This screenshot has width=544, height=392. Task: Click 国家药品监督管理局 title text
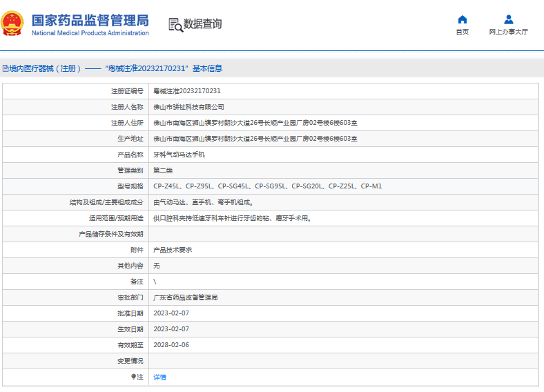click(90, 21)
